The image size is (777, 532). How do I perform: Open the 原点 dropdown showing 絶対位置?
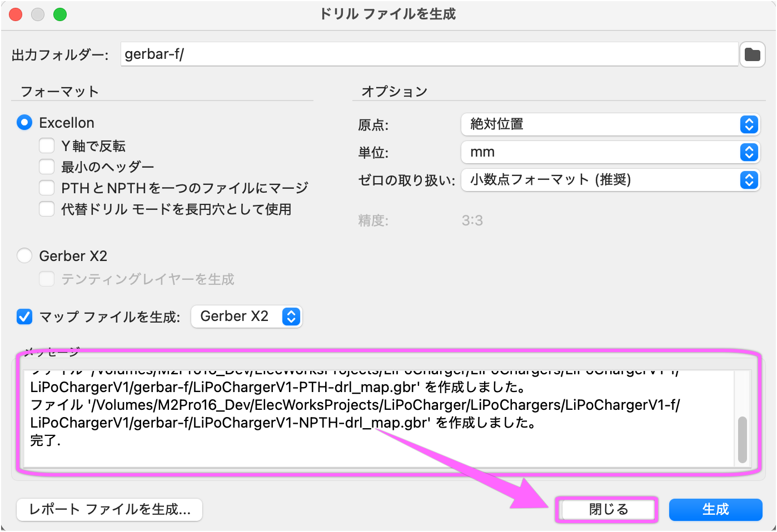(x=610, y=124)
